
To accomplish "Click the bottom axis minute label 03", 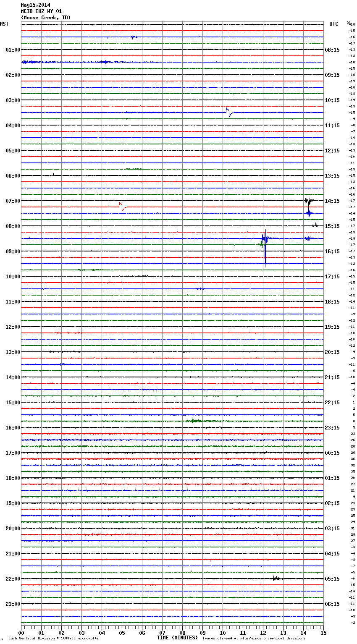I will (x=82, y=633).
